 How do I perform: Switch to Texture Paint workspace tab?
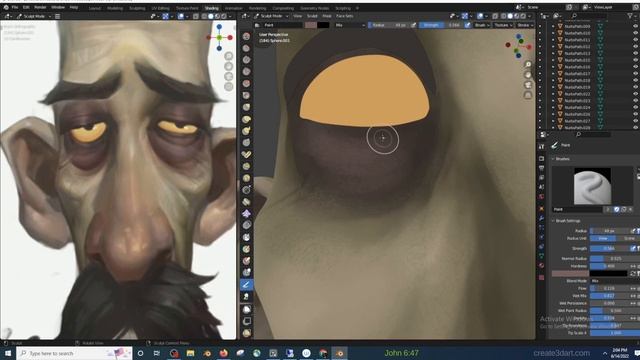(x=187, y=8)
